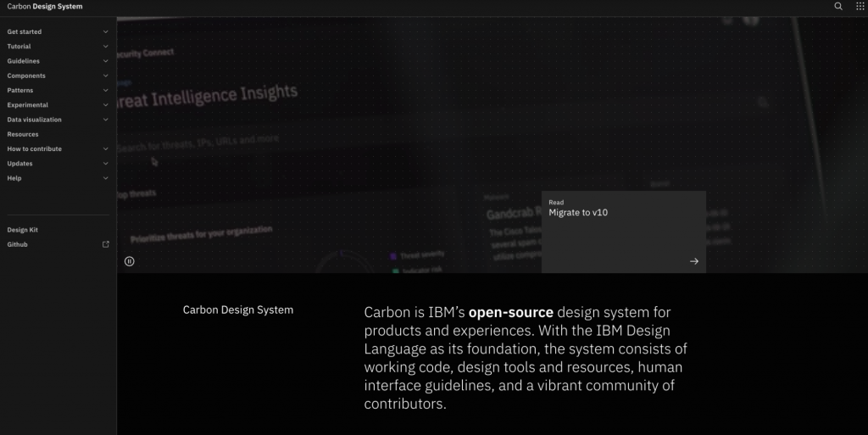Expand the Patterns chevron
The height and width of the screenshot is (435, 868).
click(106, 90)
